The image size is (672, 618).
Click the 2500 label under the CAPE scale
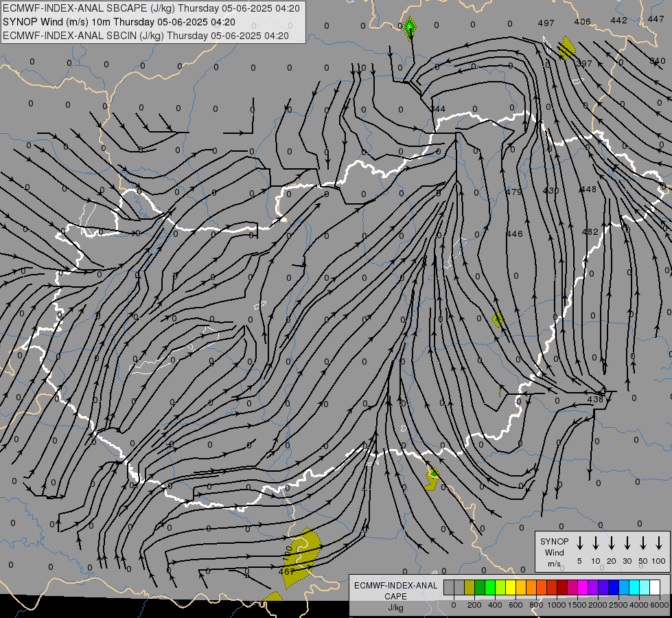pyautogui.click(x=618, y=605)
